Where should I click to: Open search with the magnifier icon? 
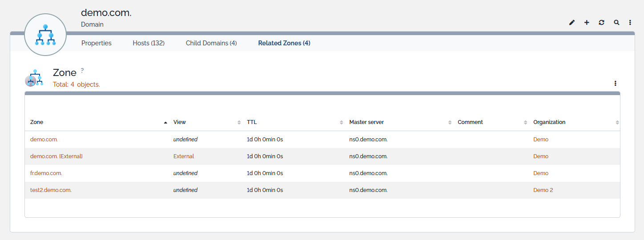616,23
